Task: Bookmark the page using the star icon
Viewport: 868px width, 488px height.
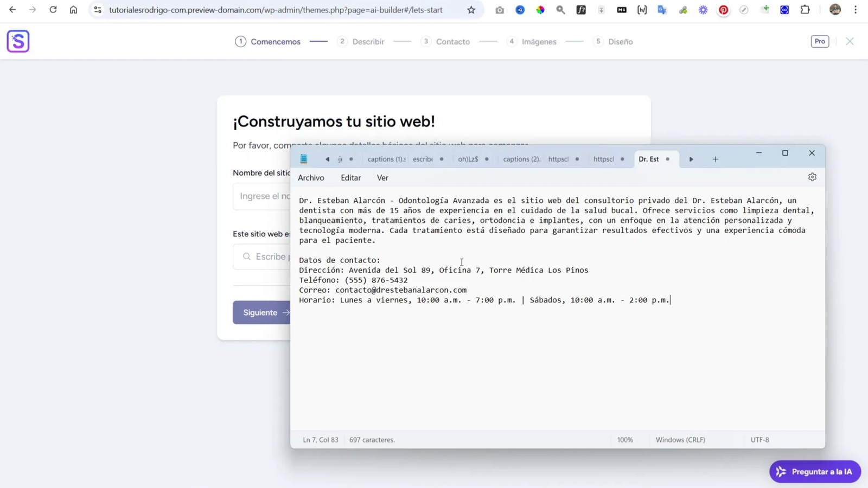Action: (x=471, y=10)
